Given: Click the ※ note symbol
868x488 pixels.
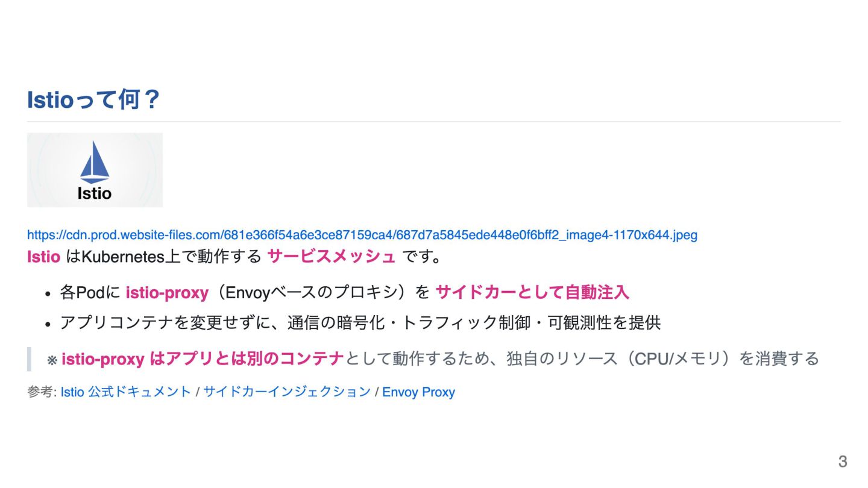Looking at the screenshot, I should coord(52,360).
